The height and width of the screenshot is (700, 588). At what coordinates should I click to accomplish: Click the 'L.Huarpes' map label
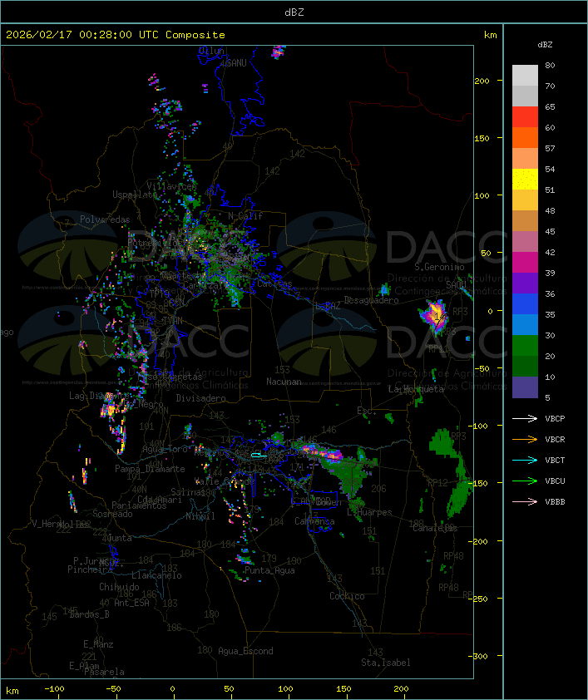(369, 512)
